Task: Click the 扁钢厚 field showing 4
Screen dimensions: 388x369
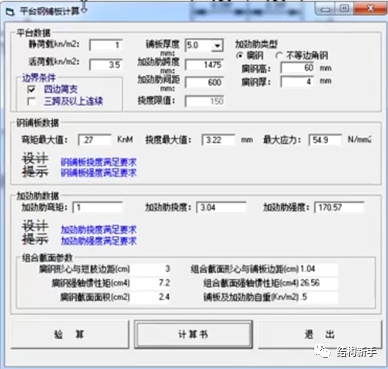Action: 298,81
